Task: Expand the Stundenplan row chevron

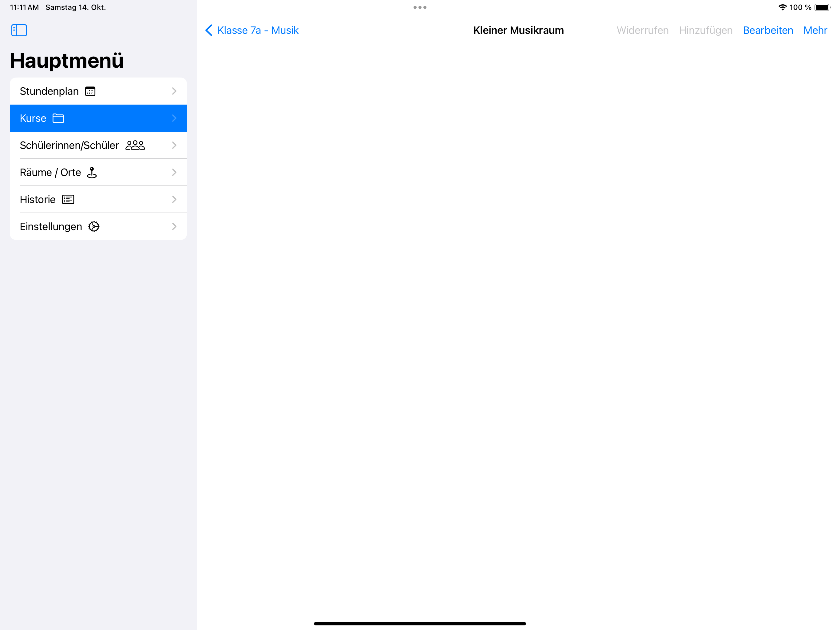Action: (x=174, y=91)
